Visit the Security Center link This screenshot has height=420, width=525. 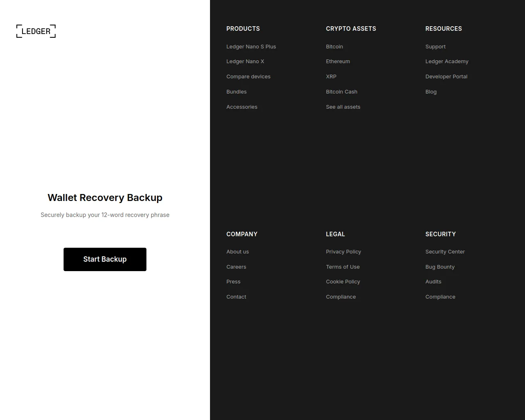tap(445, 252)
